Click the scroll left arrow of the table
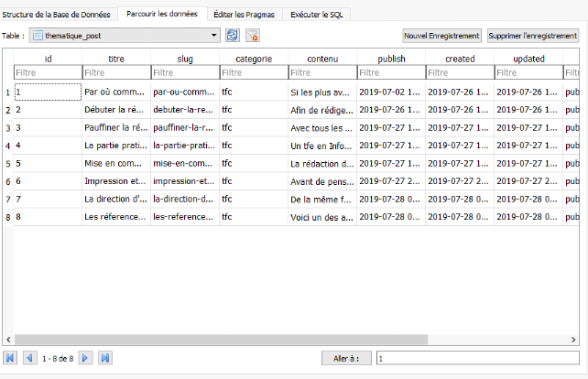This screenshot has width=588, height=379. coord(8,340)
